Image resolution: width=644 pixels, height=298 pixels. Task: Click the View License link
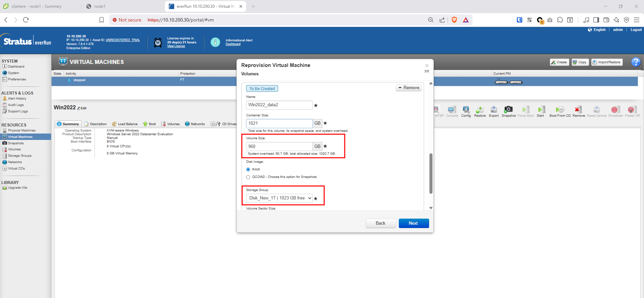176,46
